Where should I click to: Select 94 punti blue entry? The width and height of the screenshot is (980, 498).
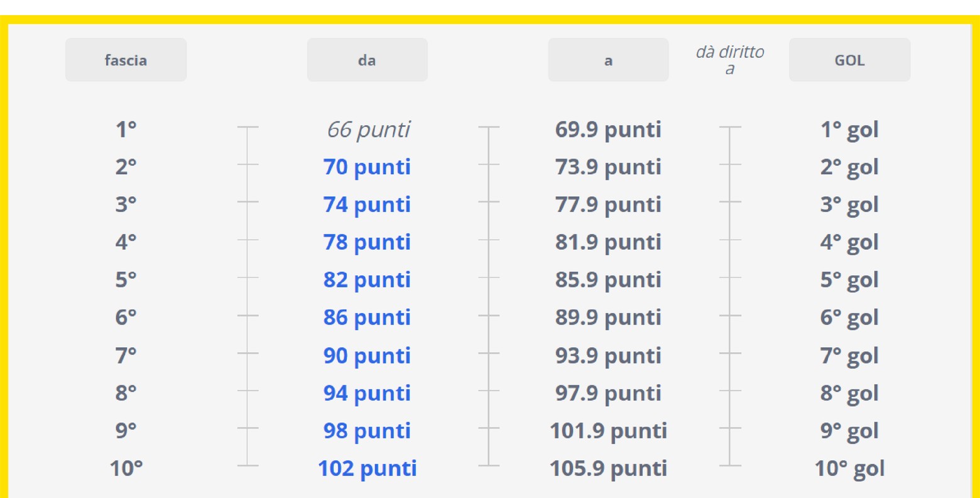[x=367, y=394]
